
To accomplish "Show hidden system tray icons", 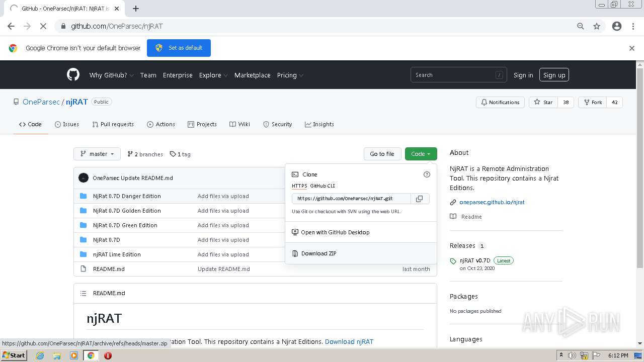I will [x=561, y=355].
